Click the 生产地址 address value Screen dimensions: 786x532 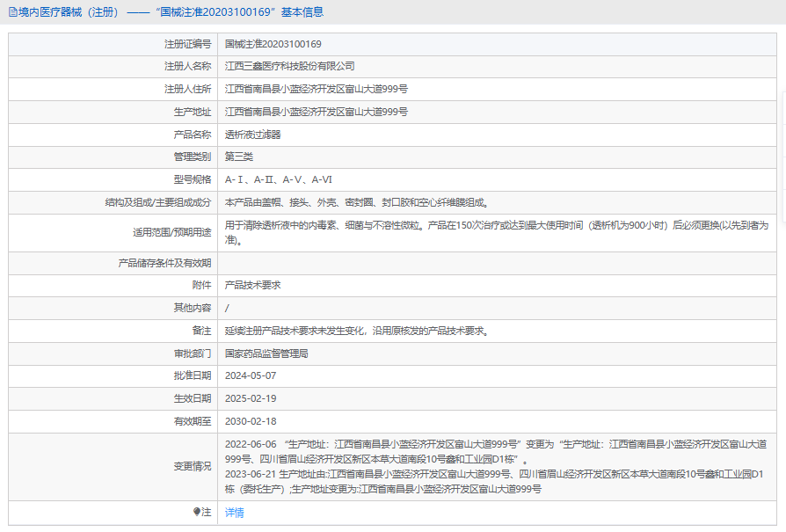[317, 113]
